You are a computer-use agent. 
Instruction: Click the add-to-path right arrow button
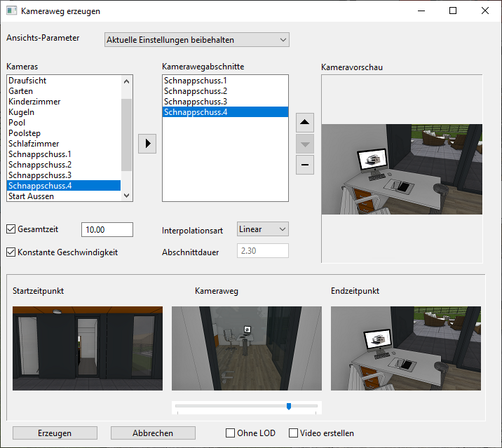147,144
